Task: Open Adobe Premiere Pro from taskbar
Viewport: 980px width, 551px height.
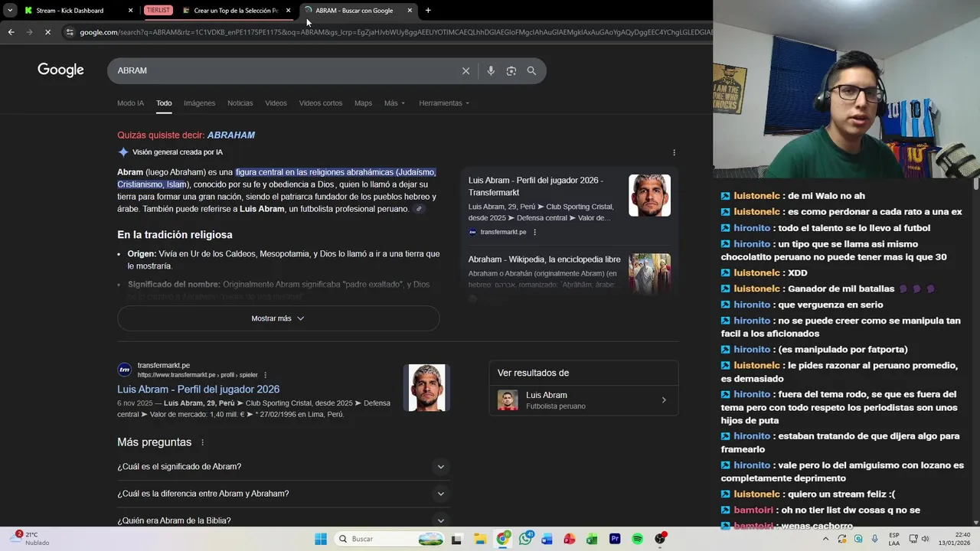Action: 615,539
